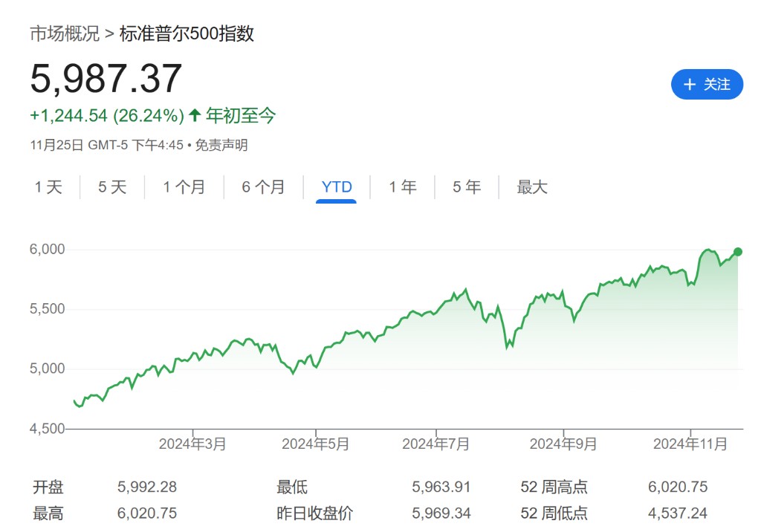
Task: Select the 6 个月 time range tab
Action: (263, 187)
